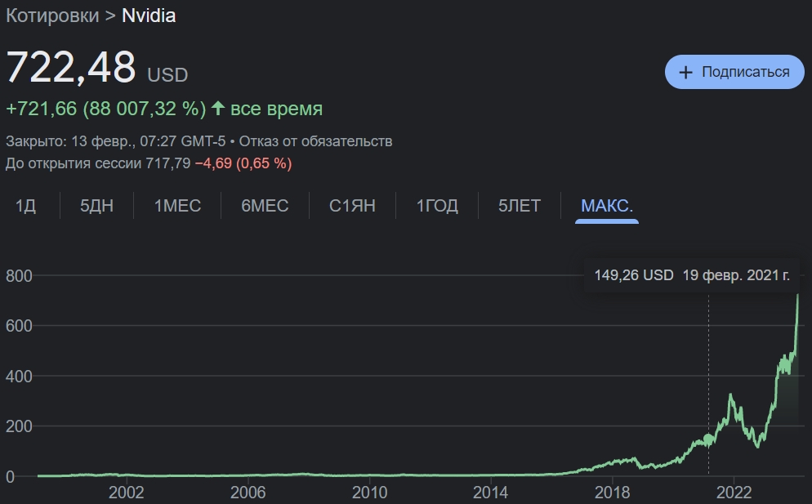
Task: Show the 1ГОД chart range
Action: [x=437, y=206]
